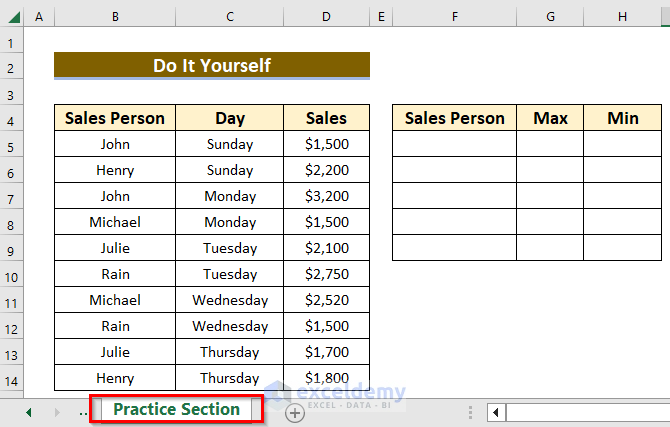Add a new sheet with plus button
The height and width of the screenshot is (427, 670).
pyautogui.click(x=294, y=412)
